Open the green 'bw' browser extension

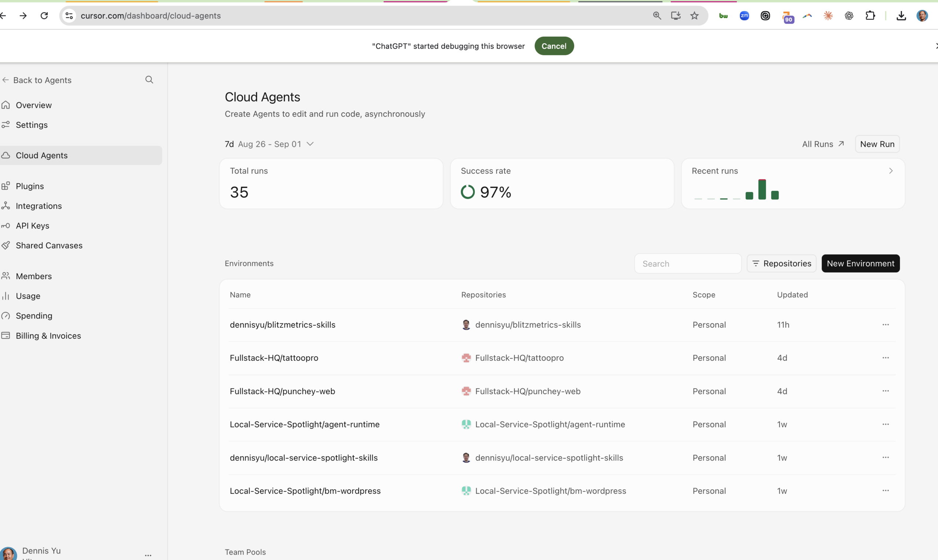[723, 15]
